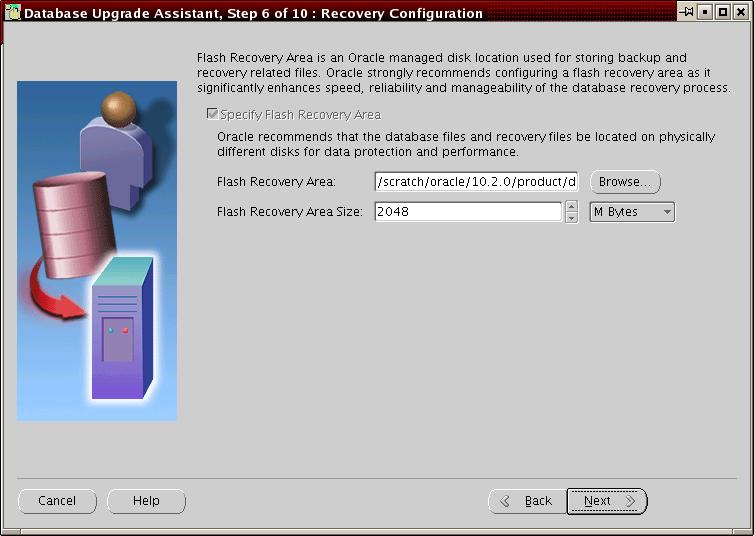Toggle the Specify Flash Recovery Area checkbox
The image size is (754, 536).
[212, 113]
